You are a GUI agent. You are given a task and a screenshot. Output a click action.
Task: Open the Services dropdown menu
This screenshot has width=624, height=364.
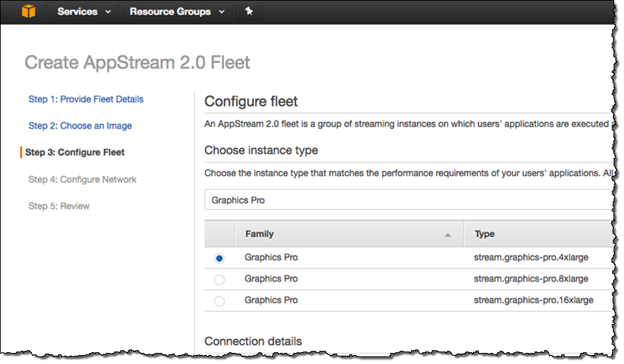point(84,12)
